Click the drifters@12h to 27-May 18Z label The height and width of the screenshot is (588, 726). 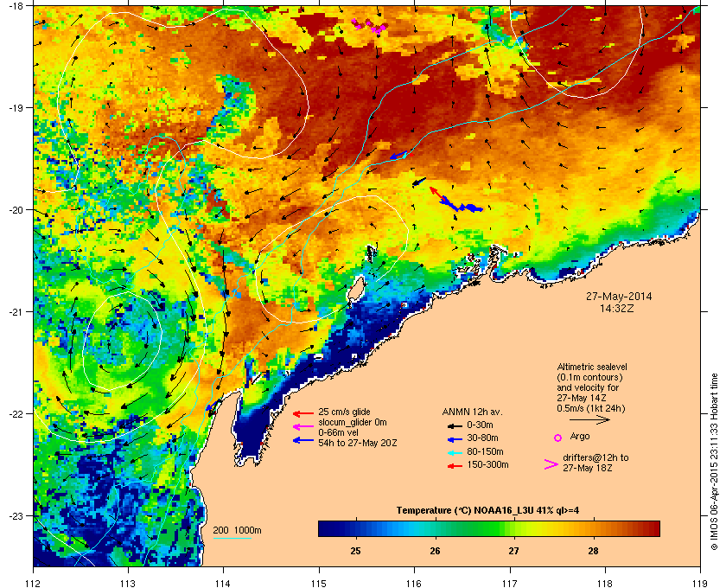pyautogui.click(x=595, y=463)
